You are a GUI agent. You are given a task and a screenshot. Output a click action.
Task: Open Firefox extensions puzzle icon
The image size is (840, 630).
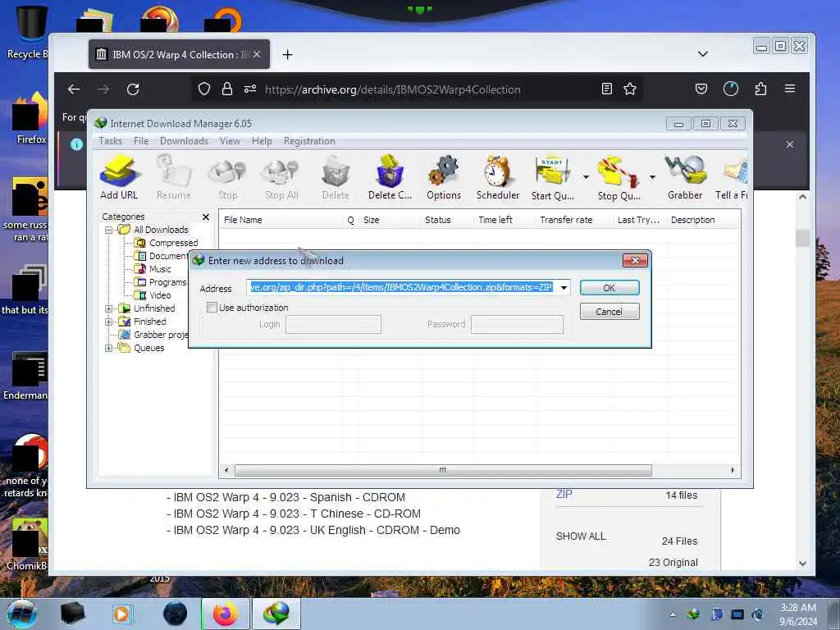760,89
